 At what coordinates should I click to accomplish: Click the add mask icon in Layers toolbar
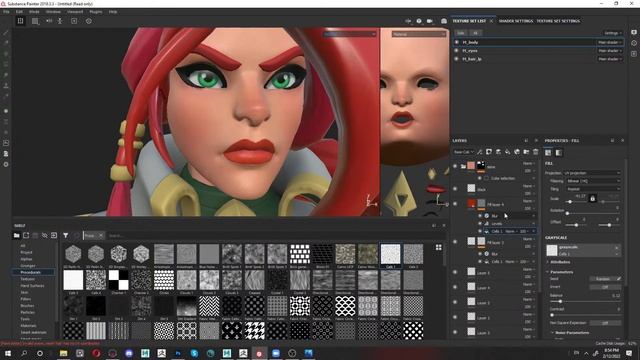(489, 152)
